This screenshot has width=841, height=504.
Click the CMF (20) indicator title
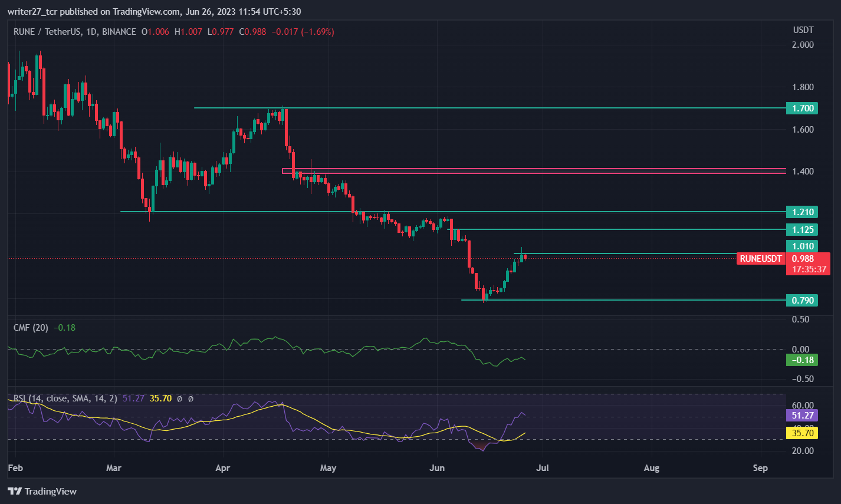click(32, 328)
